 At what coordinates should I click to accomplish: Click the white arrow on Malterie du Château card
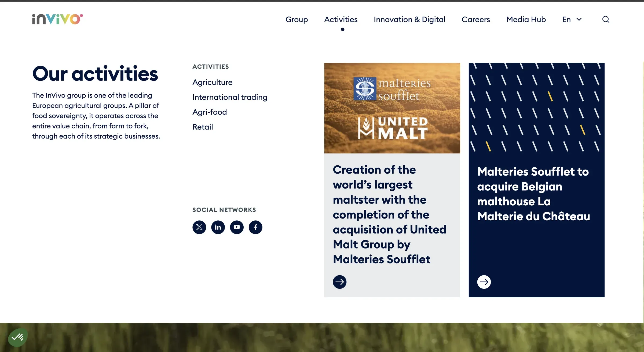tap(484, 282)
